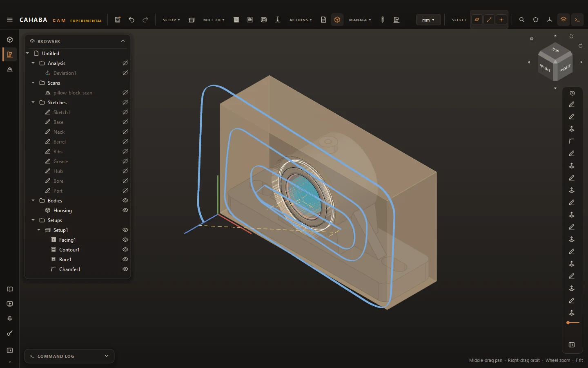Click the TOP face of view cube
Viewport: 588px width, 368px height.
pos(555,50)
